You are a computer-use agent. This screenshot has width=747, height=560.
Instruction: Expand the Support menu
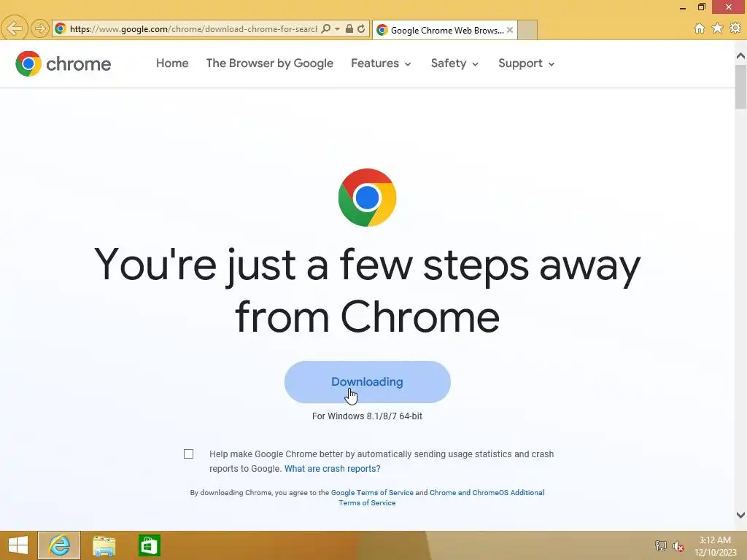pyautogui.click(x=527, y=63)
